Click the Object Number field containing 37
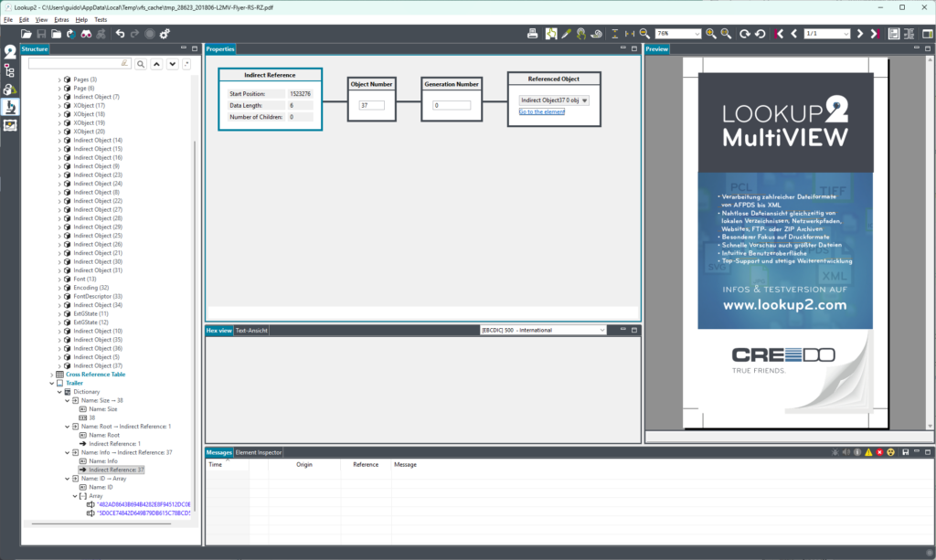936x560 pixels. [371, 106]
